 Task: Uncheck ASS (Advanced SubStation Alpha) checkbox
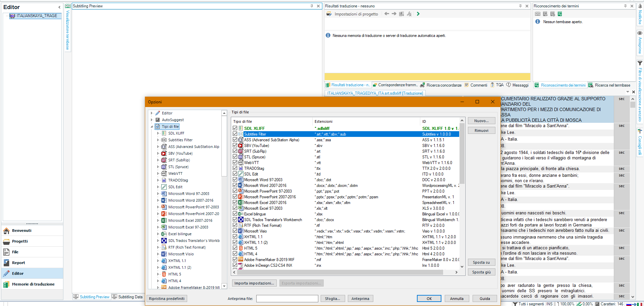[x=235, y=140]
